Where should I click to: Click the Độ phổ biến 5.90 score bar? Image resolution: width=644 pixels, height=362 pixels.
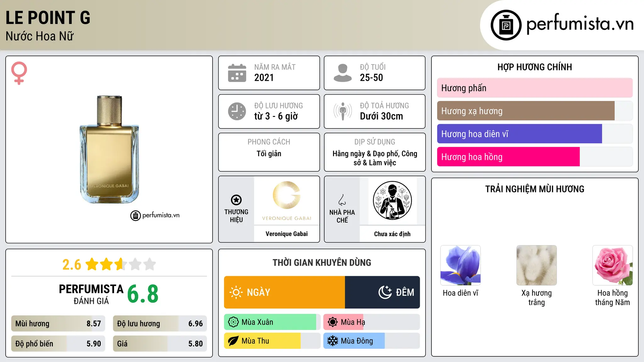[58, 344]
